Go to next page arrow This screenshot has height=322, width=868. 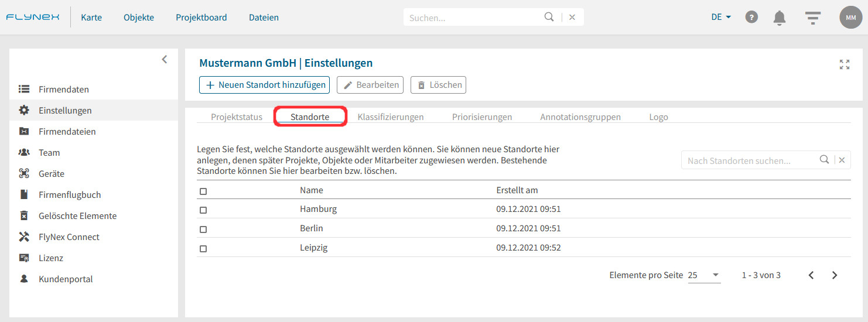click(835, 275)
